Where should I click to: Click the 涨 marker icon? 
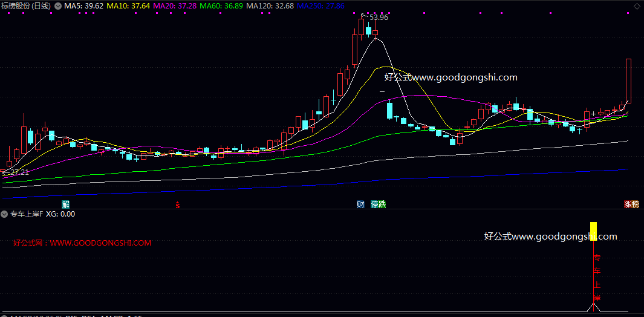(628, 204)
